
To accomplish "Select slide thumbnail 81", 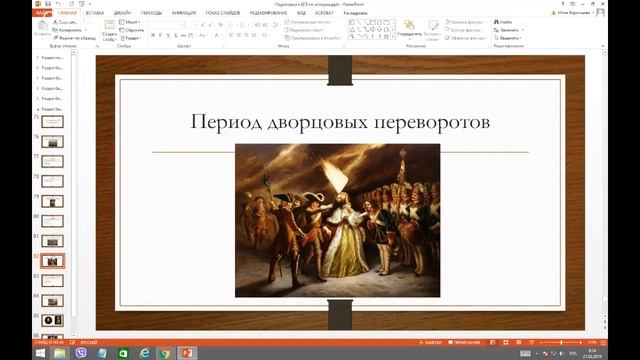I will coord(52,241).
